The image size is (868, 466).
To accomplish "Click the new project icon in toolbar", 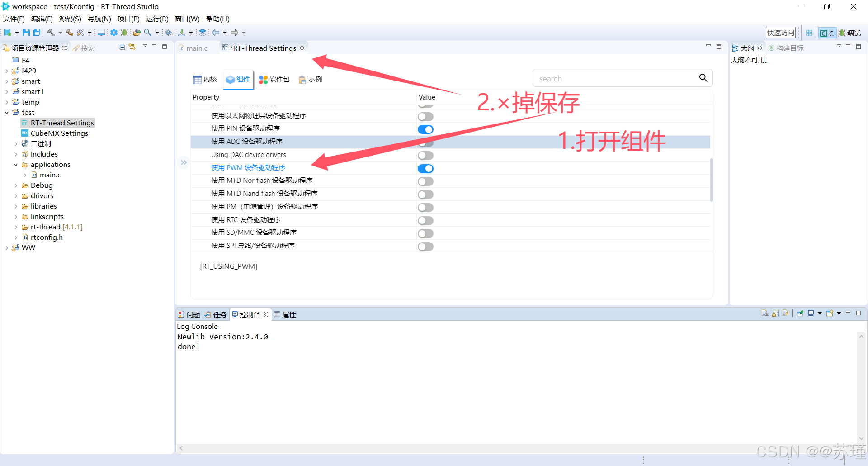I will pyautogui.click(x=8, y=33).
